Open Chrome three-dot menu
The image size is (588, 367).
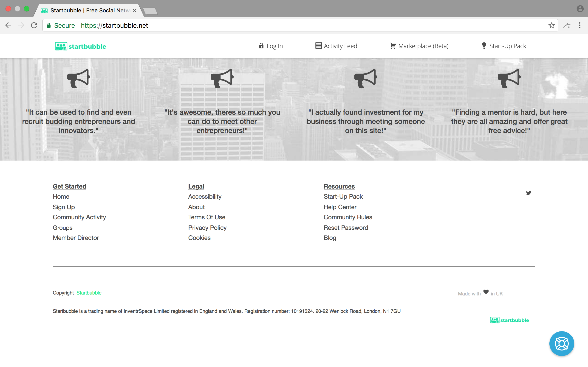click(x=580, y=25)
